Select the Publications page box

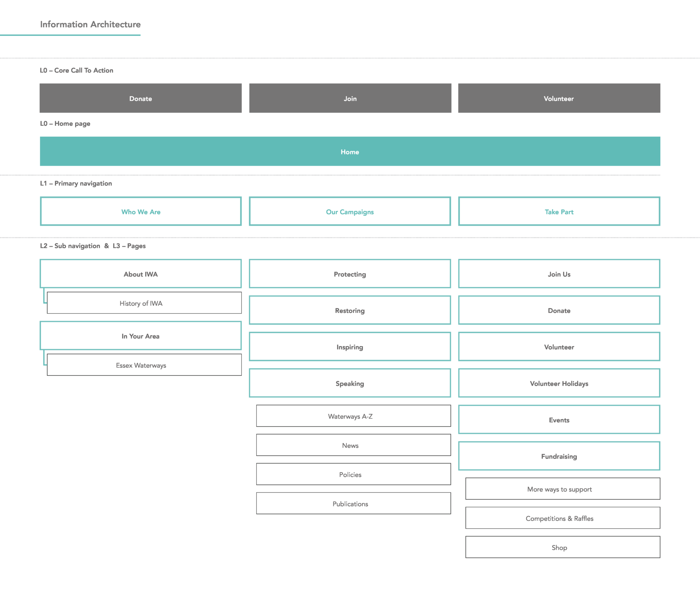click(x=354, y=503)
